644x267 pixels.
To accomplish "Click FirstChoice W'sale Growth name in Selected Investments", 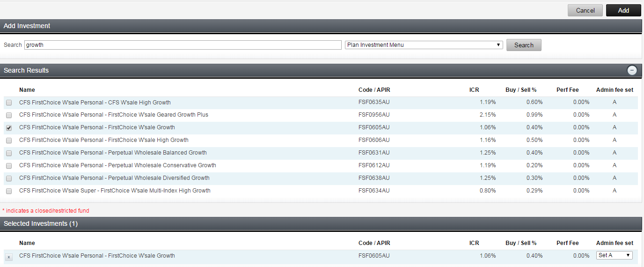I will pos(97,256).
